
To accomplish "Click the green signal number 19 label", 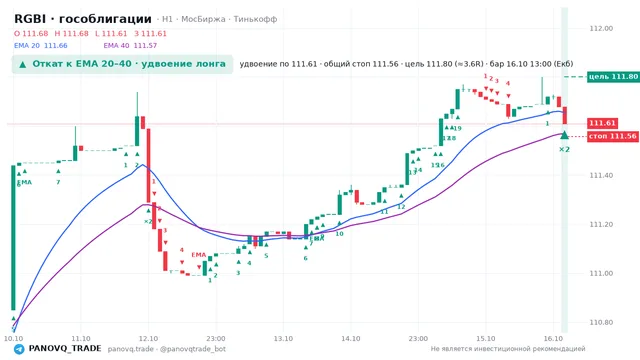I will point(457,129).
